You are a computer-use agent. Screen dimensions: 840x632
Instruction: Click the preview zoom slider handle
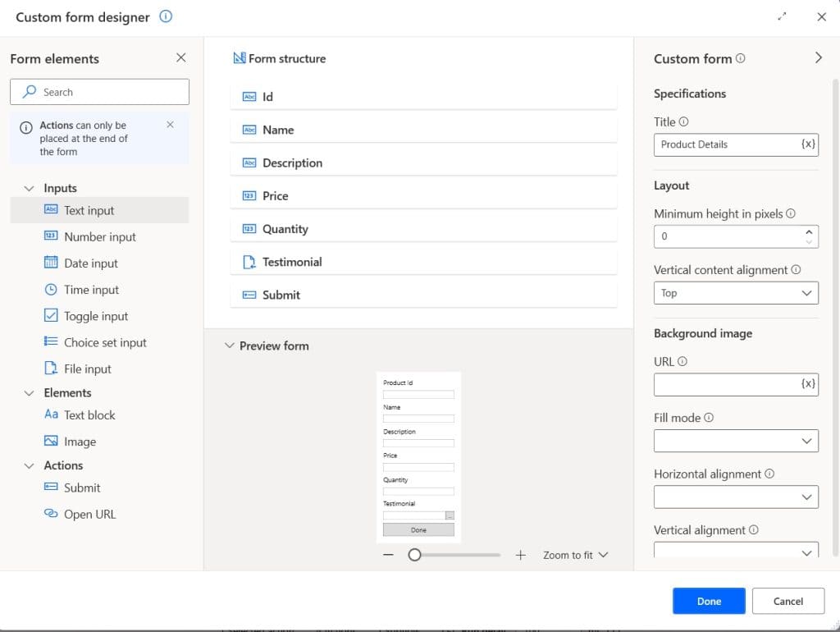click(x=414, y=555)
